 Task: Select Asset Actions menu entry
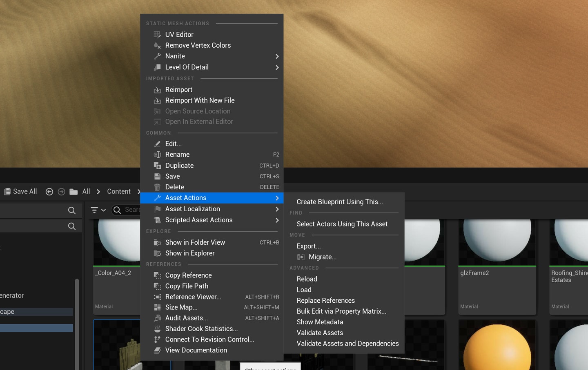coord(212,198)
